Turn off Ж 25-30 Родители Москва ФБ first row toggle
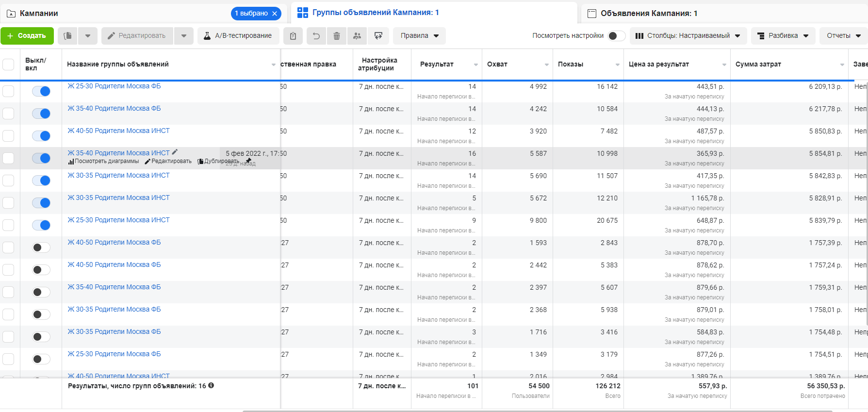This screenshot has height=412, width=868. [41, 91]
